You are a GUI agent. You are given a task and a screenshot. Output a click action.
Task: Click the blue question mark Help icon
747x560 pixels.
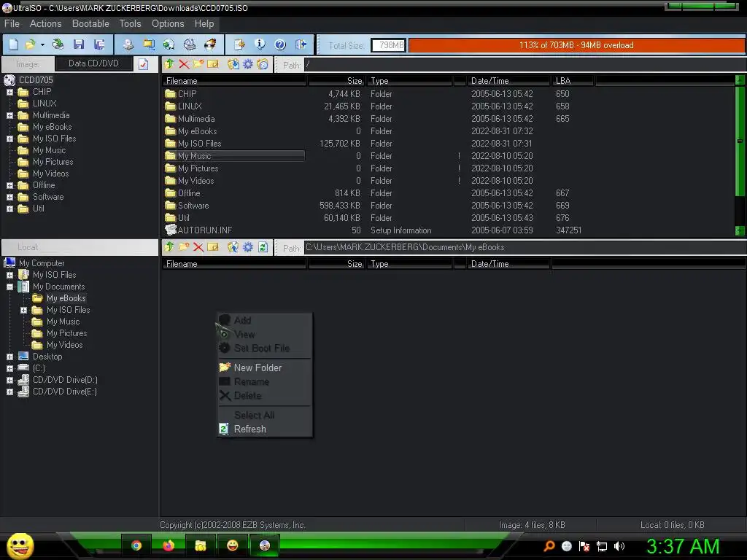point(280,44)
